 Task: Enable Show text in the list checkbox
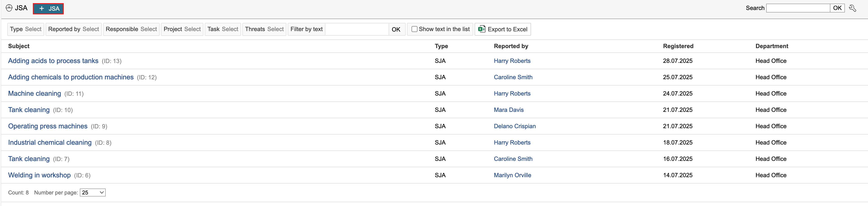[414, 29]
